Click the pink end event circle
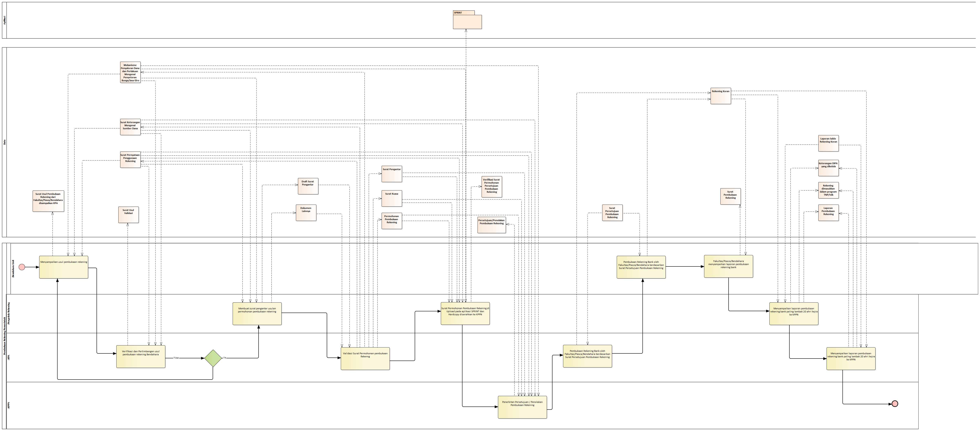Viewport: 980px width, 431px height. [895, 404]
